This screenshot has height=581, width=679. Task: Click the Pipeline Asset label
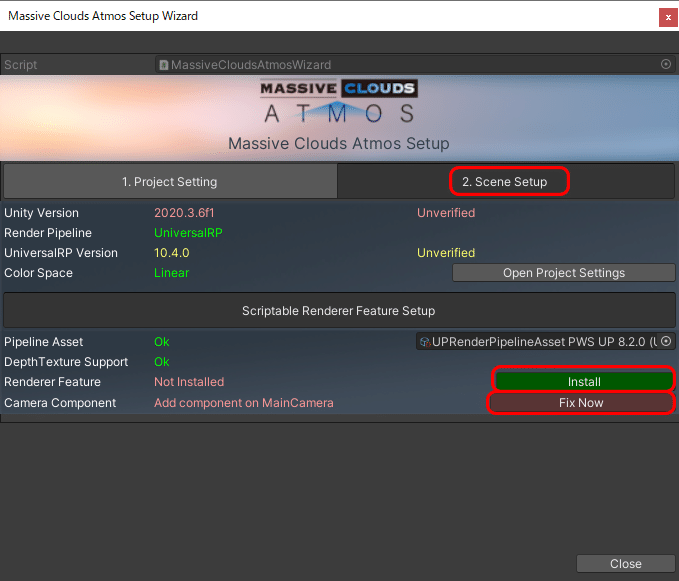[44, 342]
